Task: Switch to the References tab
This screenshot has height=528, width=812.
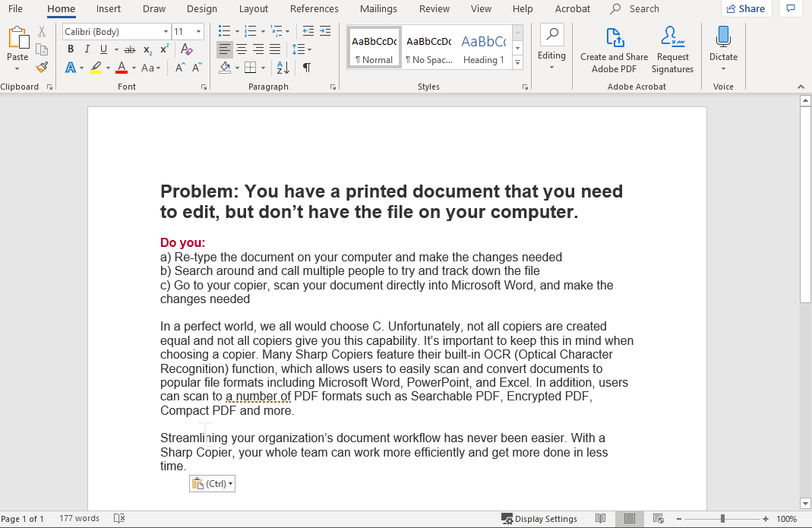Action: (314, 9)
